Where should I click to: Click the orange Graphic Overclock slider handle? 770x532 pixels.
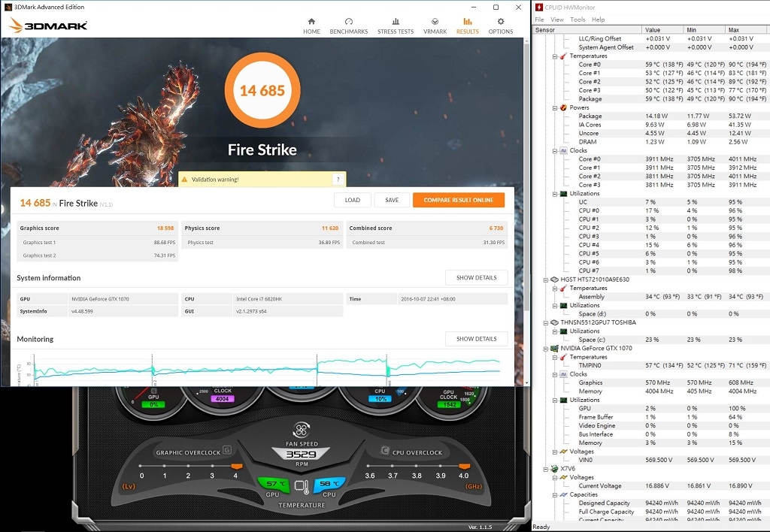(x=237, y=466)
